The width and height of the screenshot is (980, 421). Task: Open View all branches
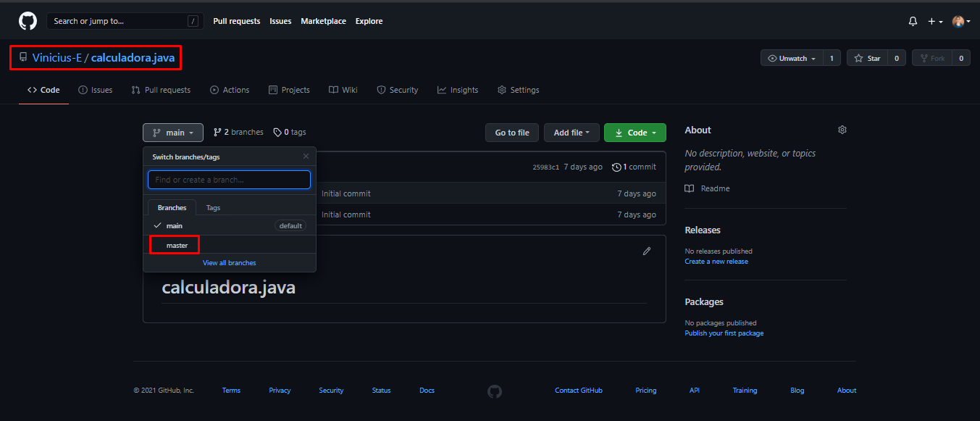(x=229, y=263)
